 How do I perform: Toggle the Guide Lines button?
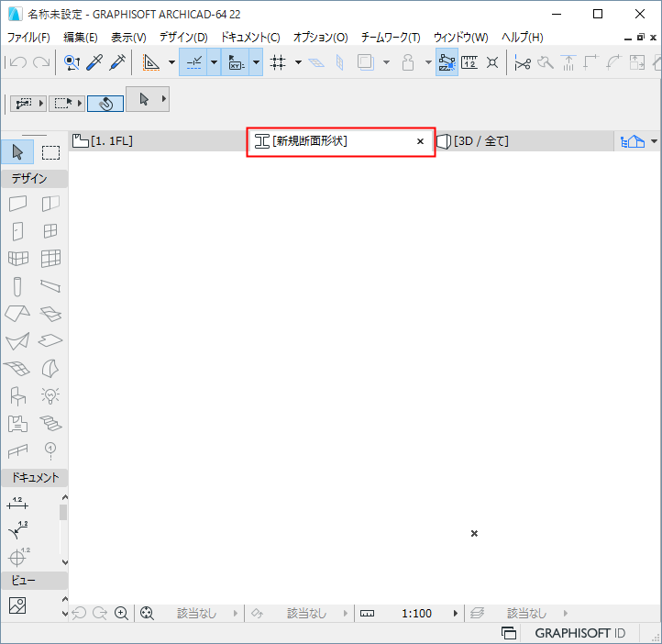tap(150, 62)
